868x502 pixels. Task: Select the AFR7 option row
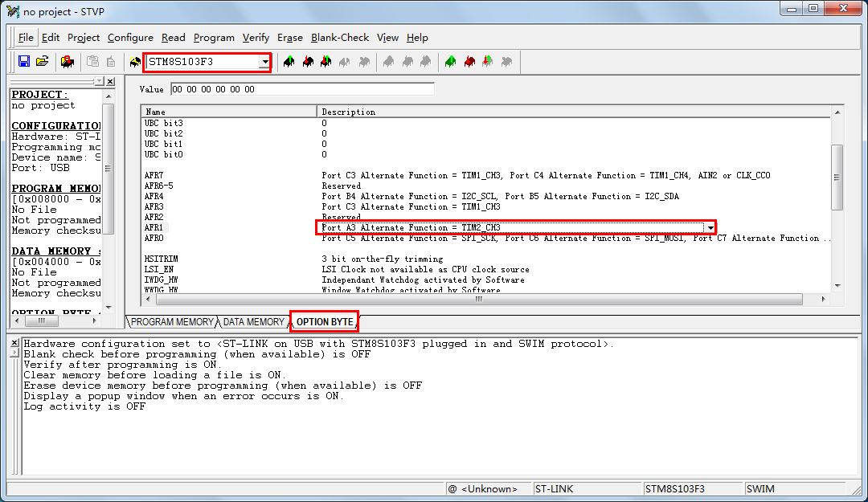click(x=486, y=175)
